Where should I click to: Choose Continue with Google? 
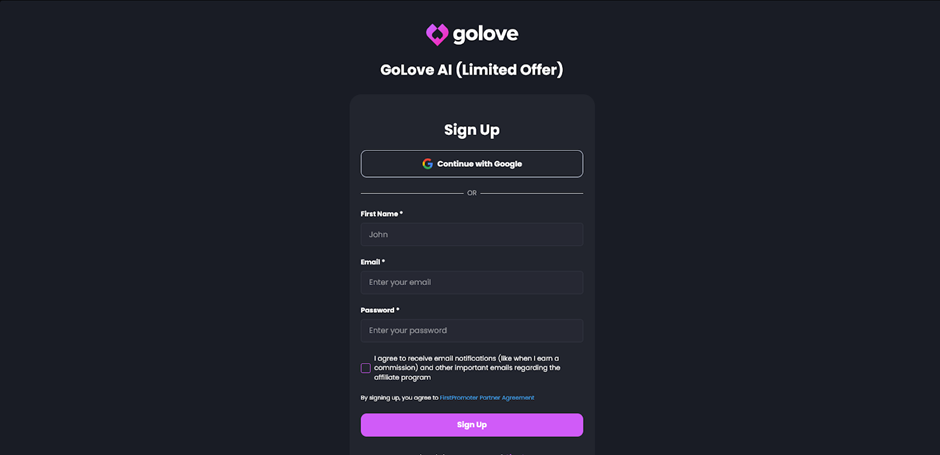[x=472, y=164]
